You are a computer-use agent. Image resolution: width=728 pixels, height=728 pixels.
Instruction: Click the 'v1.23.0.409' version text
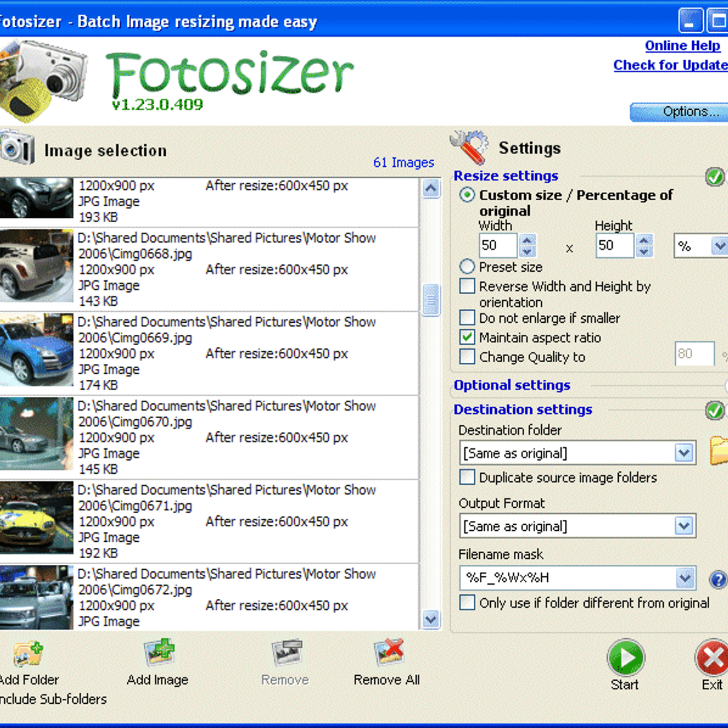[x=158, y=104]
